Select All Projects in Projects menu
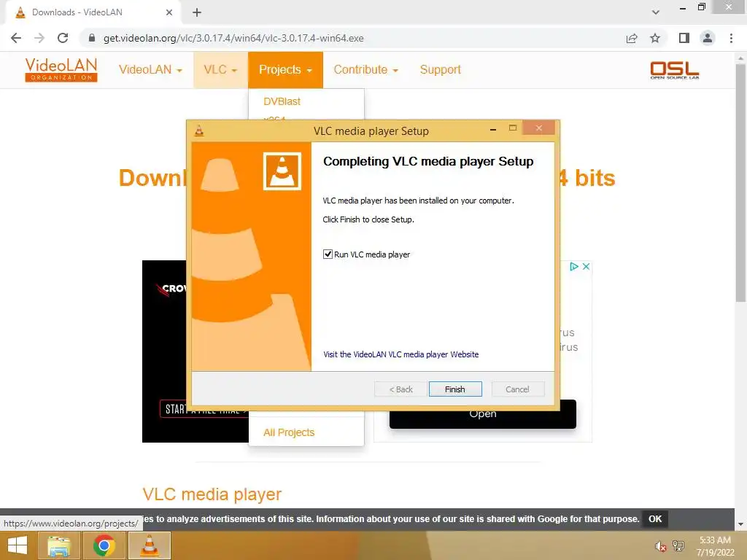This screenshot has height=560, width=747. pos(289,432)
